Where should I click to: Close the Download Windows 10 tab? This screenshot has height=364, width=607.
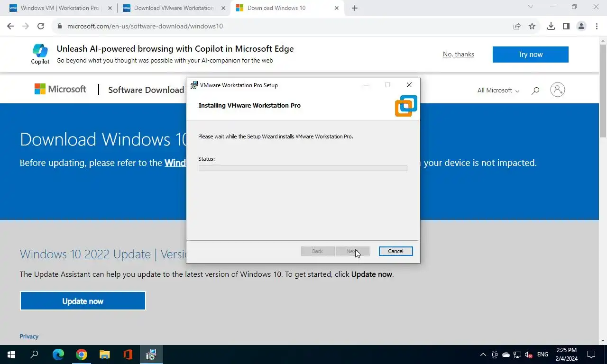(x=337, y=8)
